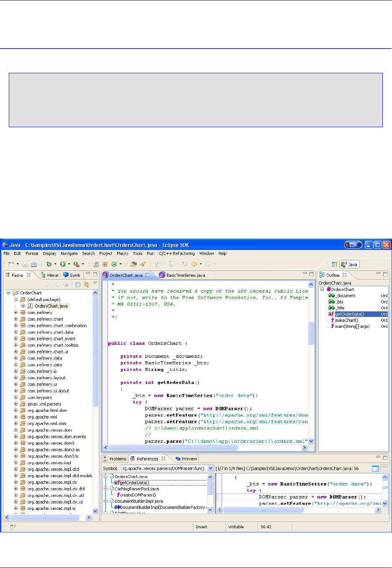The width and height of the screenshot is (392, 568).
Task: Click the Open Type folder icon
Action: click(x=134, y=264)
